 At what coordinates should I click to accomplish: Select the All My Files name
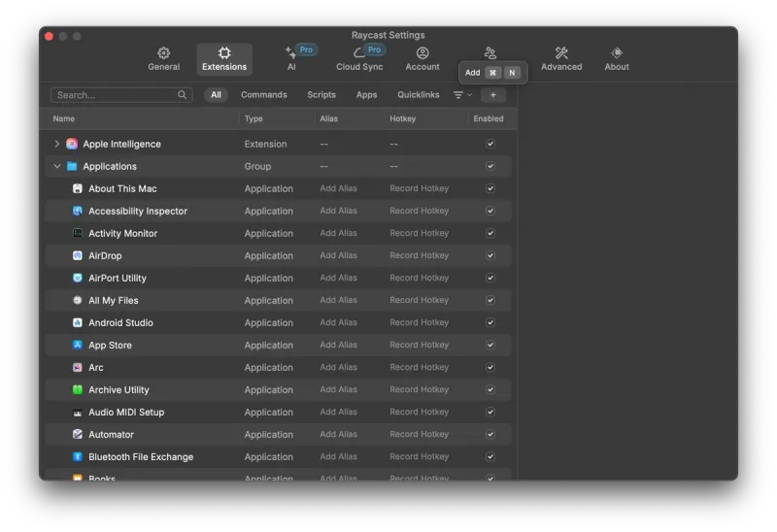(114, 300)
